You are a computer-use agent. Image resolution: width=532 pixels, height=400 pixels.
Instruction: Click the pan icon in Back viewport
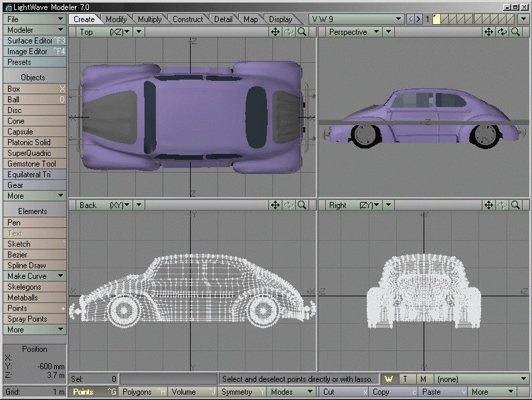pyautogui.click(x=275, y=205)
